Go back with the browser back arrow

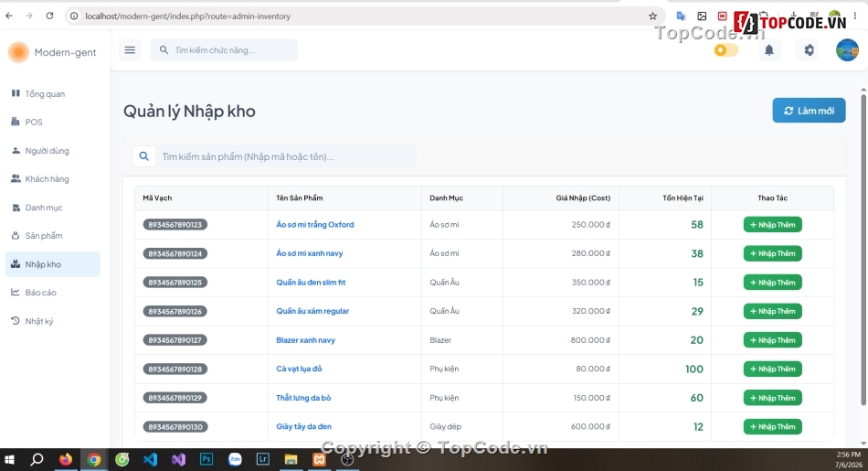pyautogui.click(x=9, y=16)
